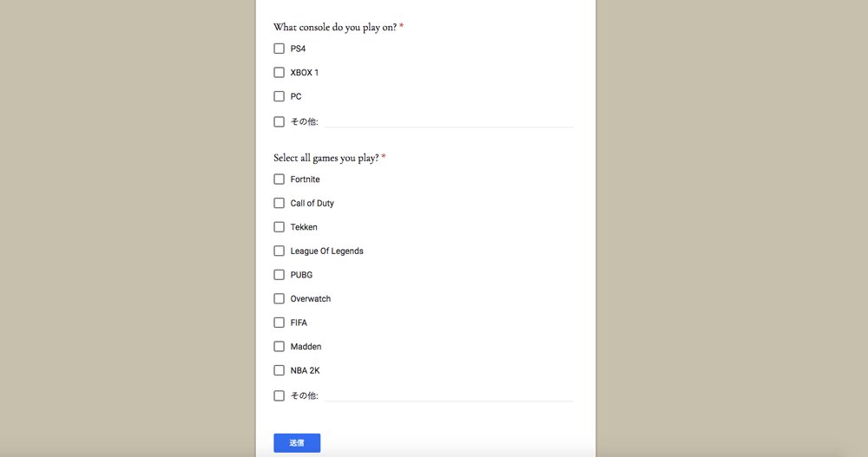Check the その他 checkbox under games
This screenshot has width=868, height=457.
coord(279,395)
